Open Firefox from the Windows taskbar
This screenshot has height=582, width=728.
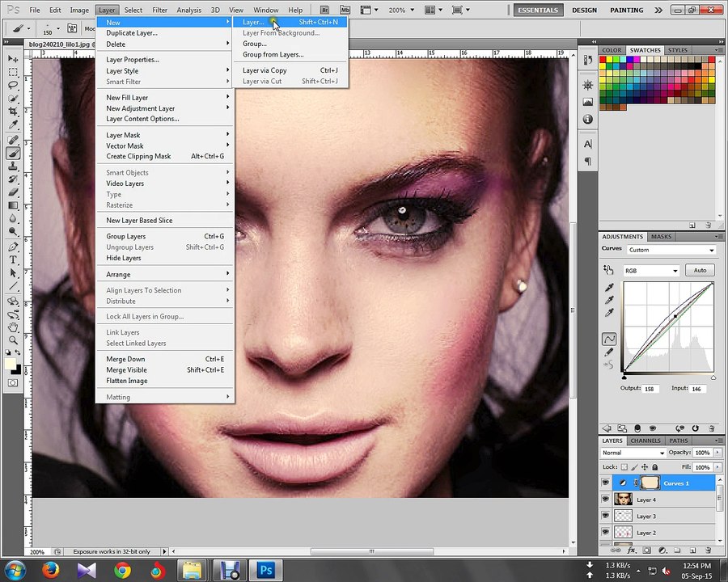point(50,569)
